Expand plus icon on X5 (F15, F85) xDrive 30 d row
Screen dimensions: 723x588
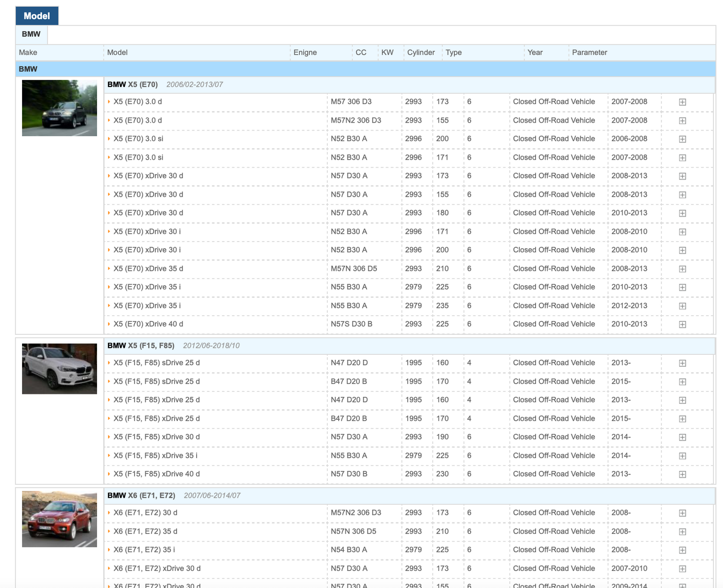[x=682, y=437]
